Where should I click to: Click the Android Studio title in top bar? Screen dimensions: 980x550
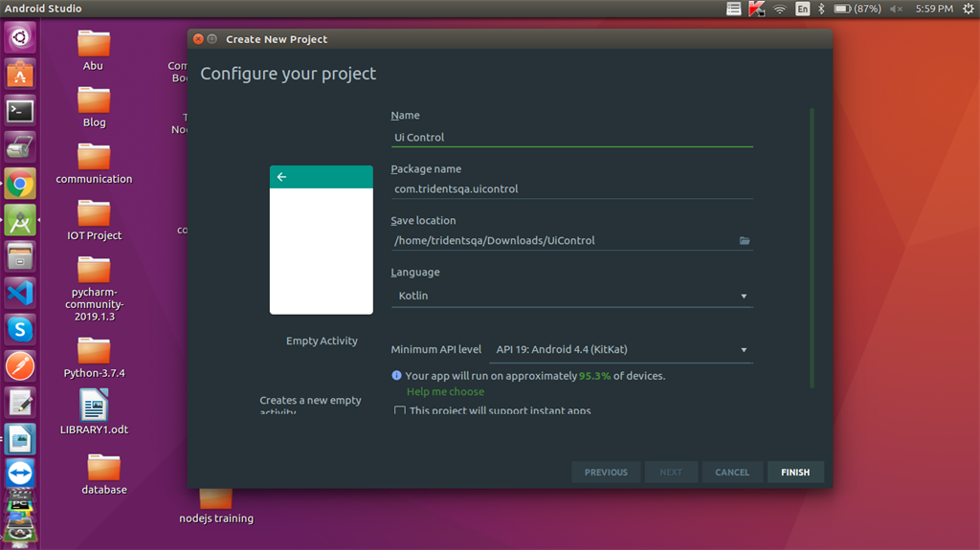tap(43, 9)
